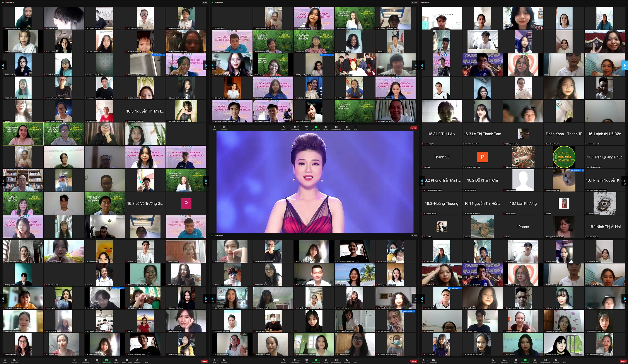628x364 pixels.
Task: Open Security in toolbar above singer video
Action: click(284, 127)
